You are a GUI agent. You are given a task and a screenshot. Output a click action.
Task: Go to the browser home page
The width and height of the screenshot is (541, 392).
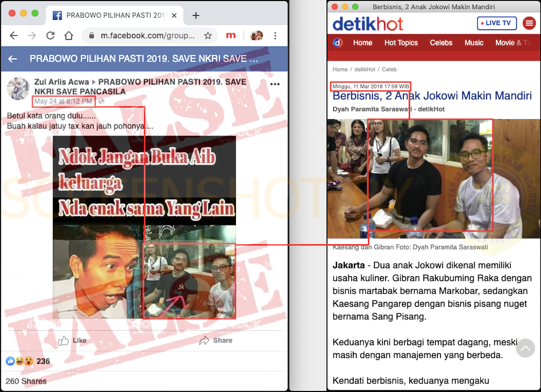click(69, 36)
